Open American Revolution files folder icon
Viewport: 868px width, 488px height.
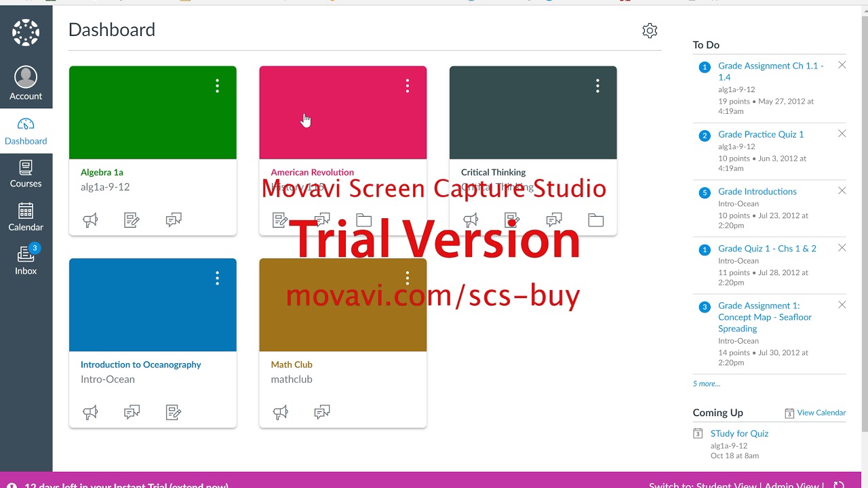click(364, 220)
